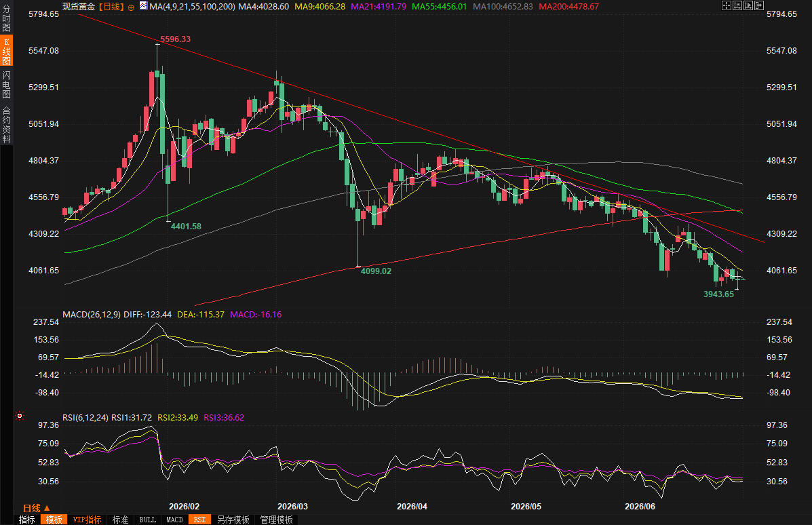Click the red dot marker beside RSI panel
The height and width of the screenshot is (525, 812).
pyautogui.click(x=20, y=416)
